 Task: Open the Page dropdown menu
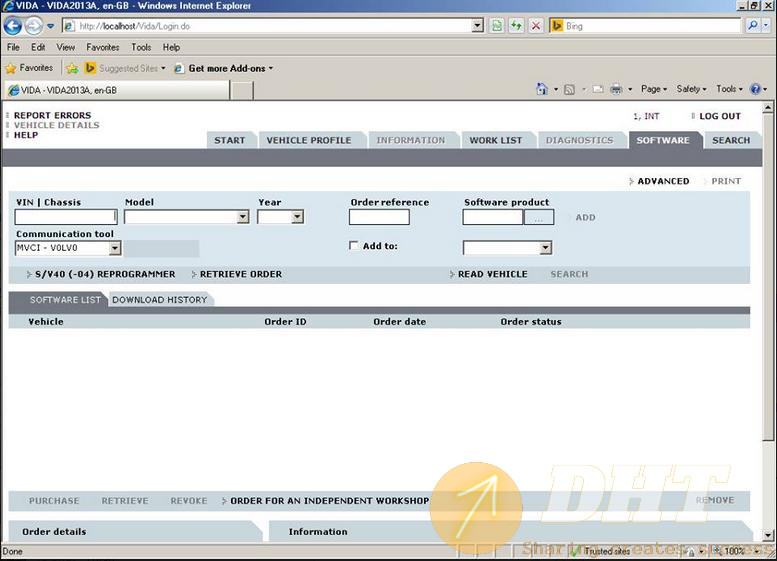[x=654, y=89]
